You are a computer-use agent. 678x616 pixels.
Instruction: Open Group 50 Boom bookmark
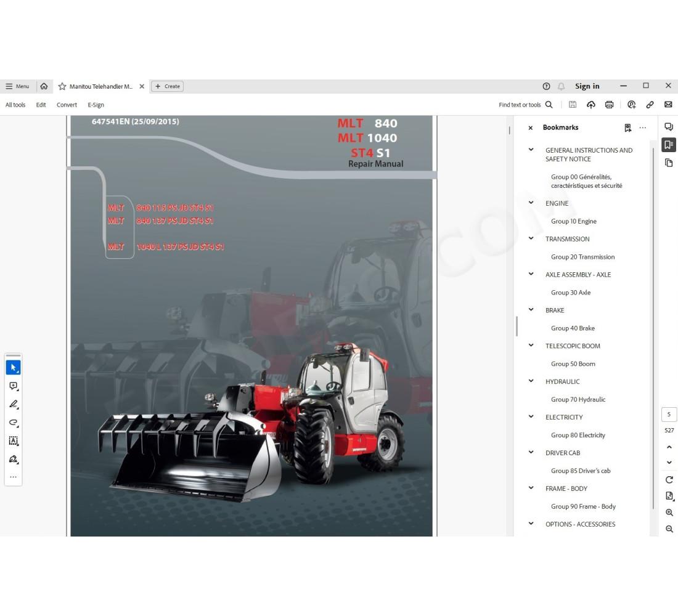pos(573,364)
